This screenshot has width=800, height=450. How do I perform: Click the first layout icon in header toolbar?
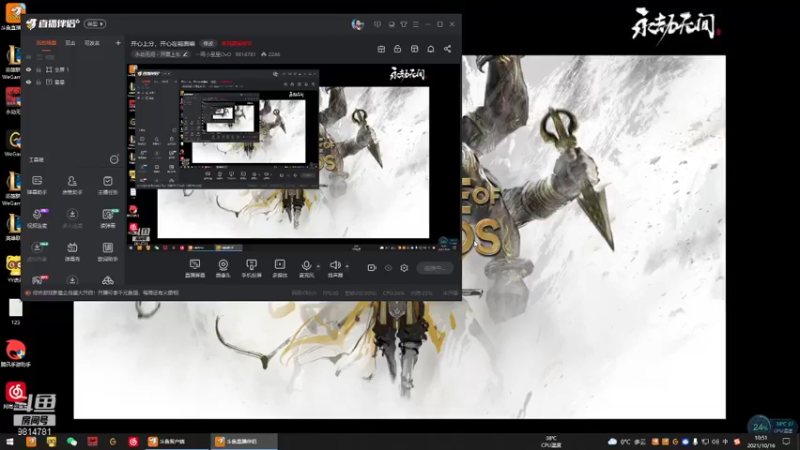(x=381, y=49)
